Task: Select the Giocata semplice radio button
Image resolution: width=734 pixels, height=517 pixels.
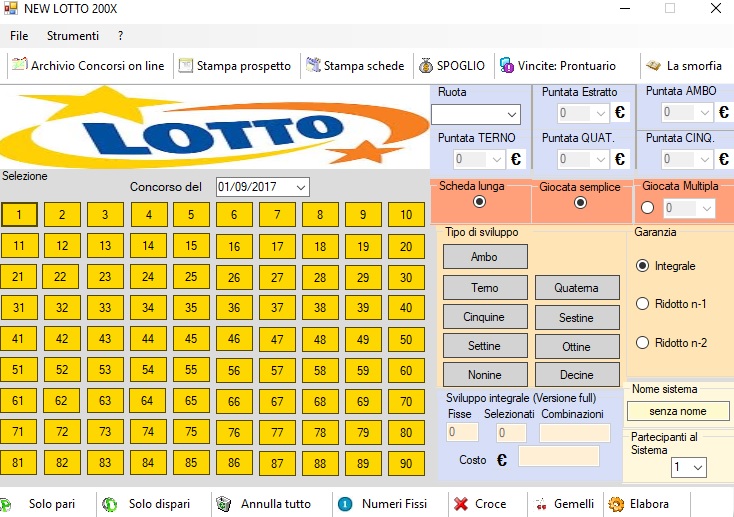Action: coord(580,203)
